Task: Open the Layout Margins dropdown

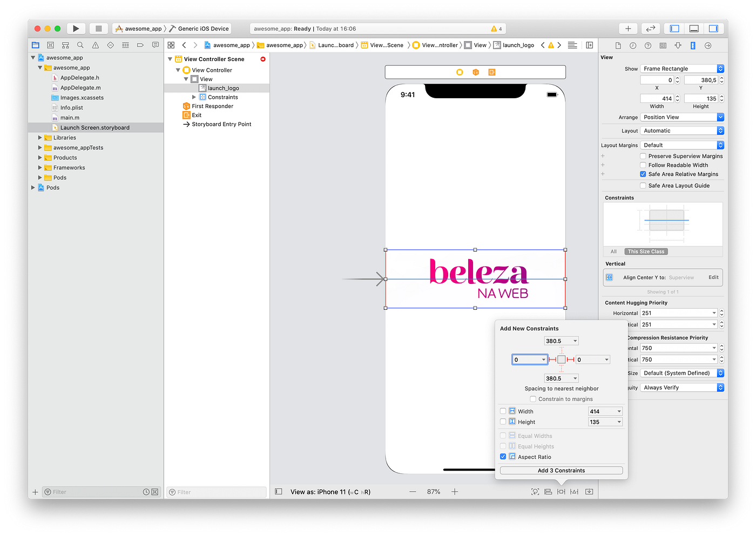Action: [x=681, y=145]
